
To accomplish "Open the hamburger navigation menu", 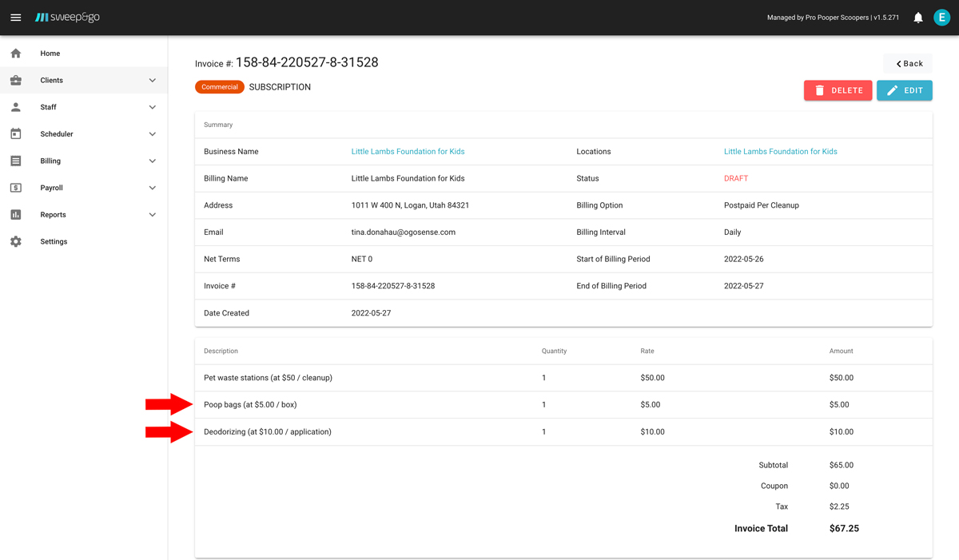I will point(16,17).
